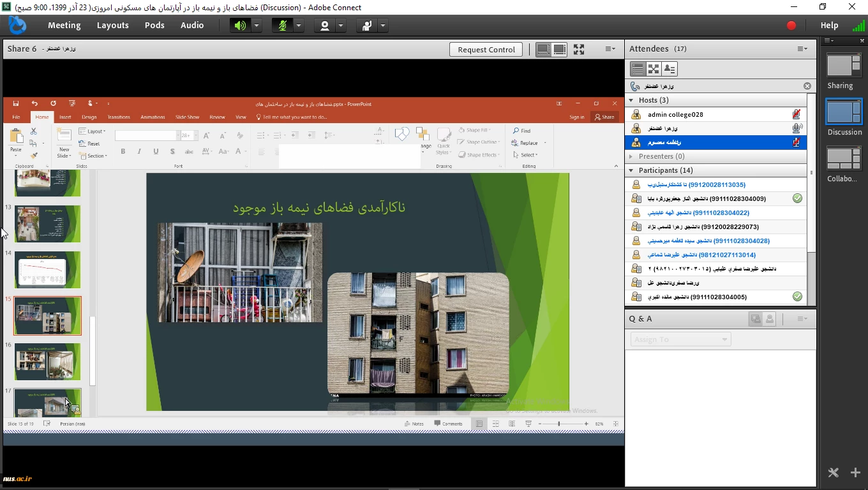
Task: Open the Help menu link
Action: tap(829, 26)
